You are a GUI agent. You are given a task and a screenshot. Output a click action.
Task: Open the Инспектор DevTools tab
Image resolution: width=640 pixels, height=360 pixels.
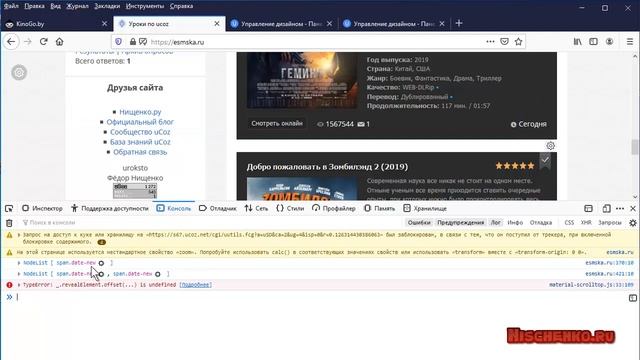(42, 209)
